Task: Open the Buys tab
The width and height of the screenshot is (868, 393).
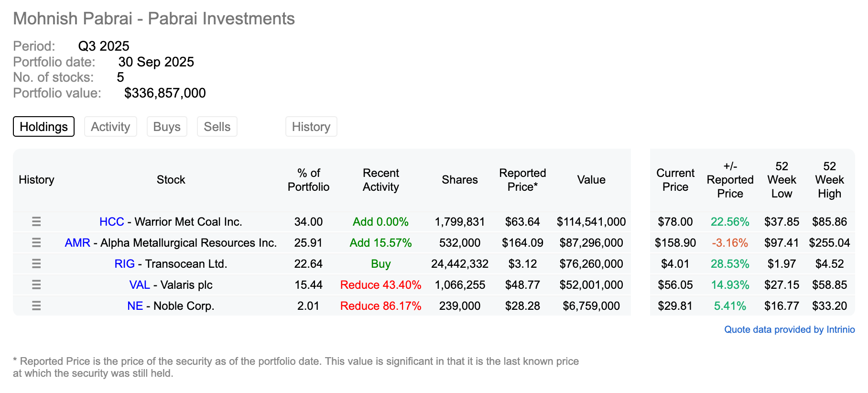Action: 167,127
